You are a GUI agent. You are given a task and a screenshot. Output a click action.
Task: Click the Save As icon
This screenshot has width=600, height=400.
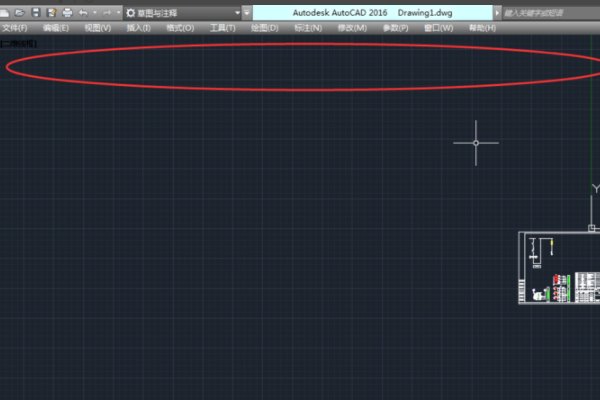[50, 13]
